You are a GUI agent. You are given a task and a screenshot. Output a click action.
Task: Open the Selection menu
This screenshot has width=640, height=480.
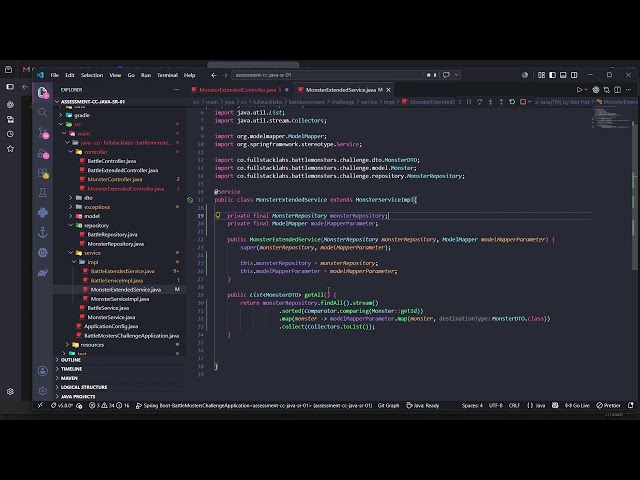tap(92, 75)
